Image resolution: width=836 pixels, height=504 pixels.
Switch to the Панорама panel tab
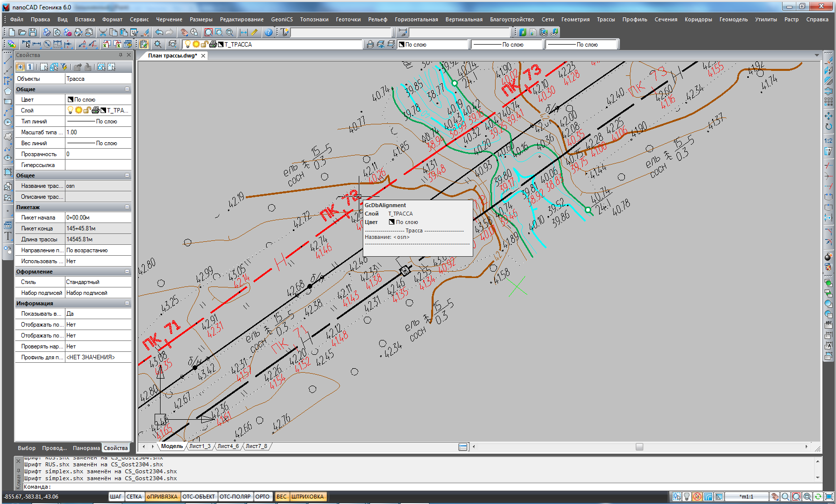click(x=86, y=448)
